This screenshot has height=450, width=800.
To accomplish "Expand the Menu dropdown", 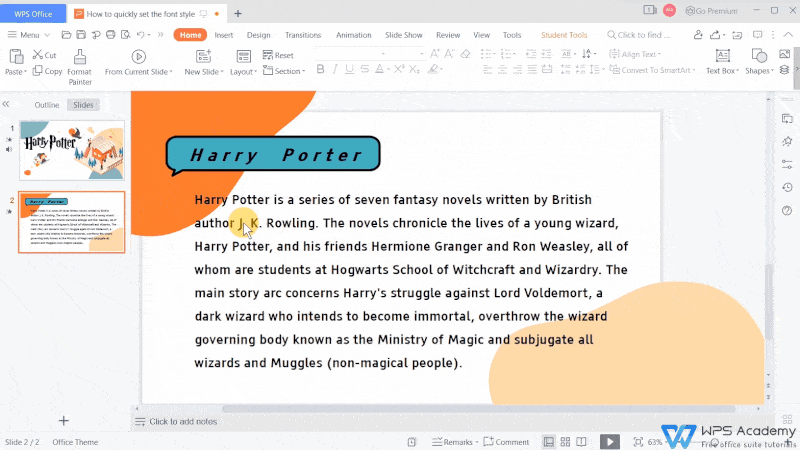I will pos(29,35).
